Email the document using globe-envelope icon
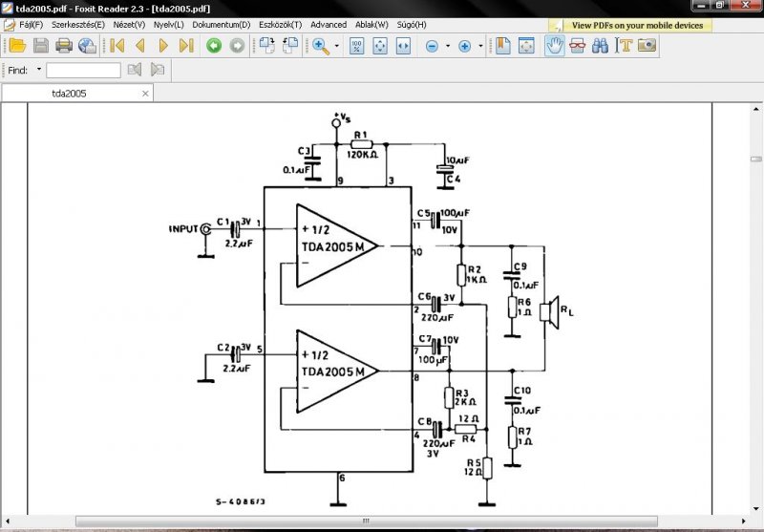Viewport: 764px width, 532px height. click(87, 46)
